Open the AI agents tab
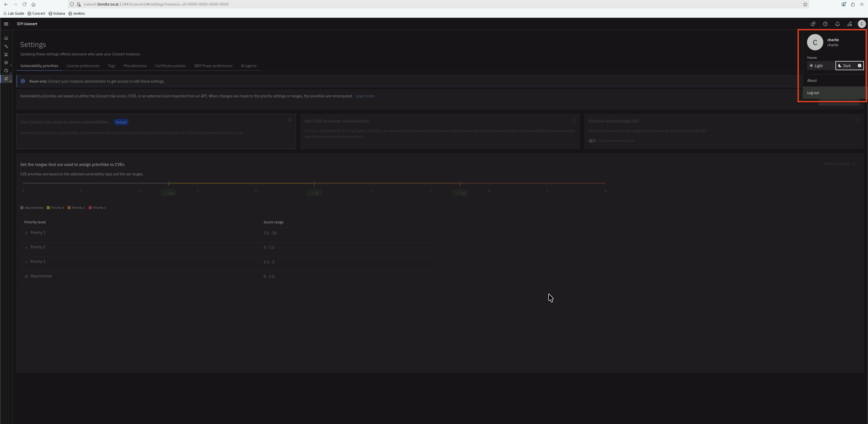Image resolution: width=868 pixels, height=424 pixels. pos(249,66)
